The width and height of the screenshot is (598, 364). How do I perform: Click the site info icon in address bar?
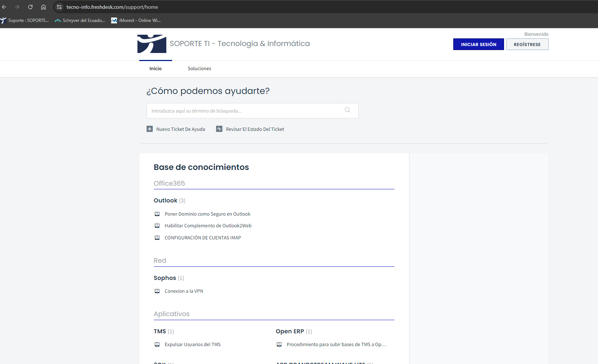59,7
